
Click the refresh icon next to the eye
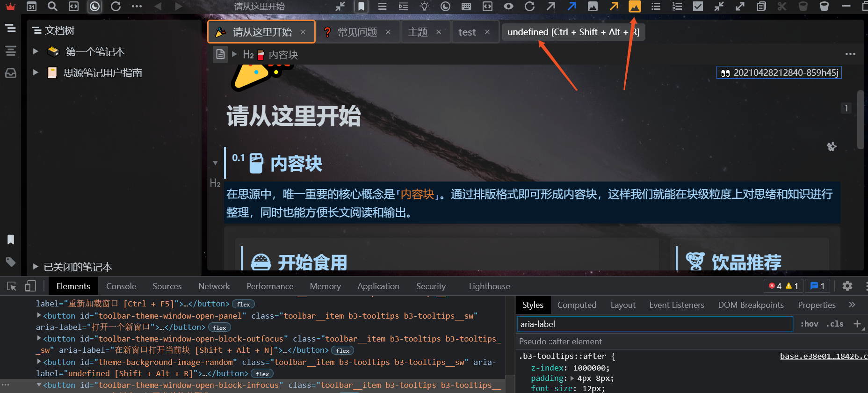pyautogui.click(x=529, y=6)
